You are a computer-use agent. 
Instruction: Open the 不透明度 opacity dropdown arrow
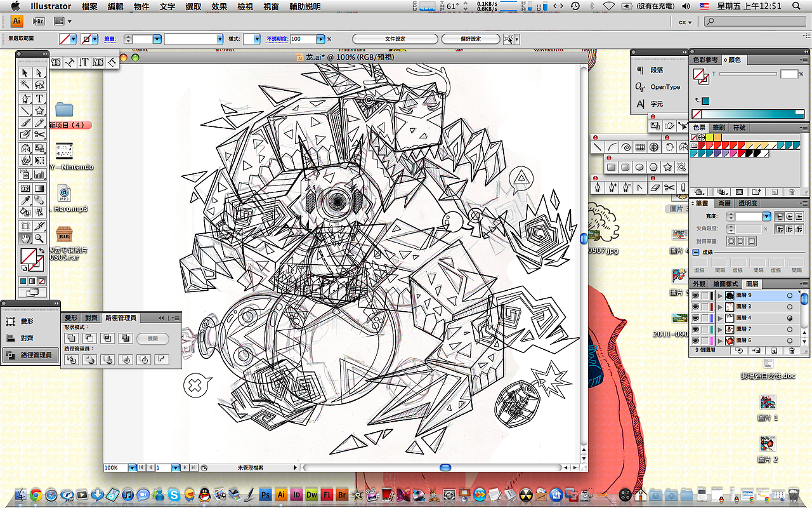pos(322,39)
